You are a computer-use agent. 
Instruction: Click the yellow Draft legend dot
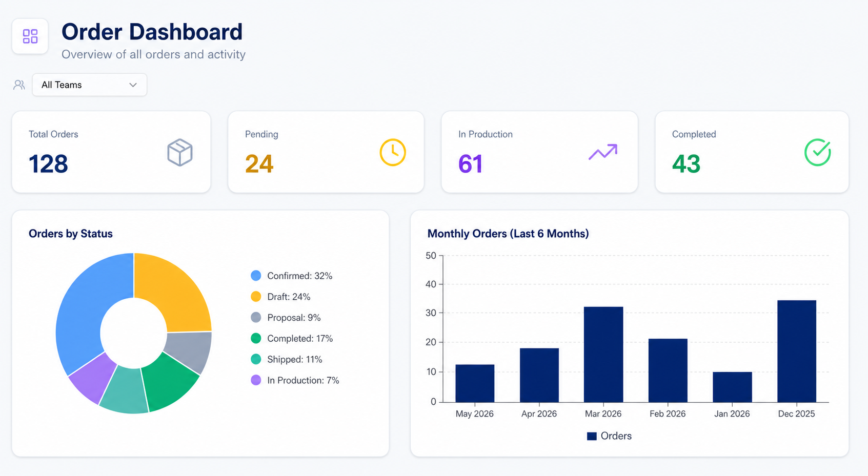[256, 297]
